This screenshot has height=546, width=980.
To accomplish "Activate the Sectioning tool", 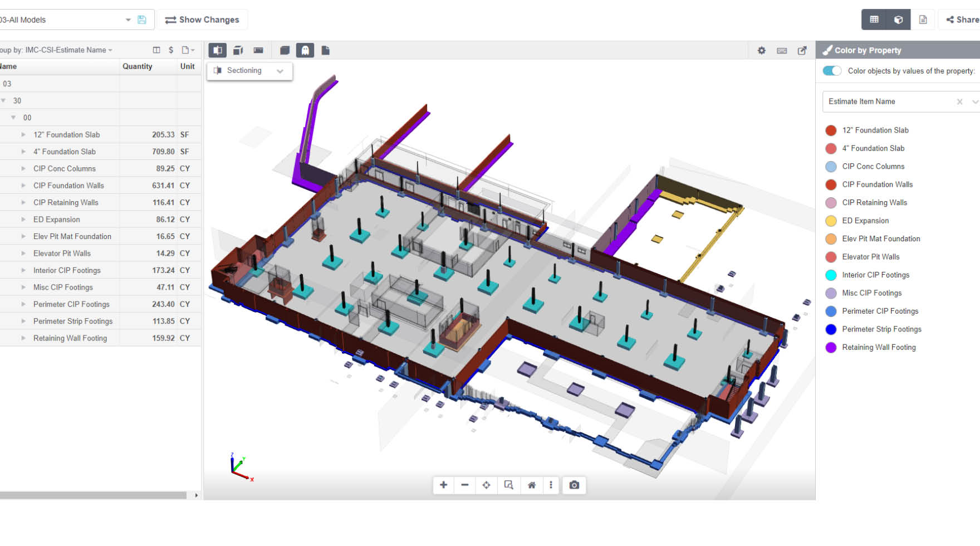I will pos(217,50).
